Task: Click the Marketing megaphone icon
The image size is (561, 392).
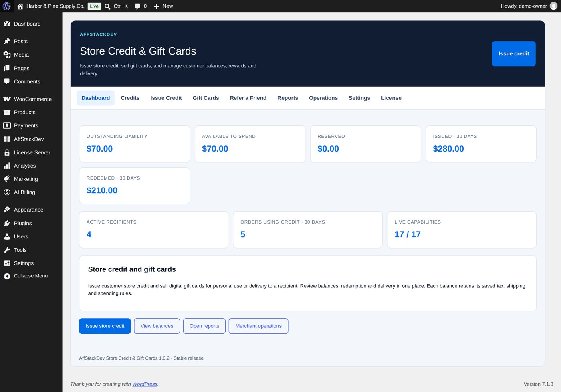Action: [7, 179]
